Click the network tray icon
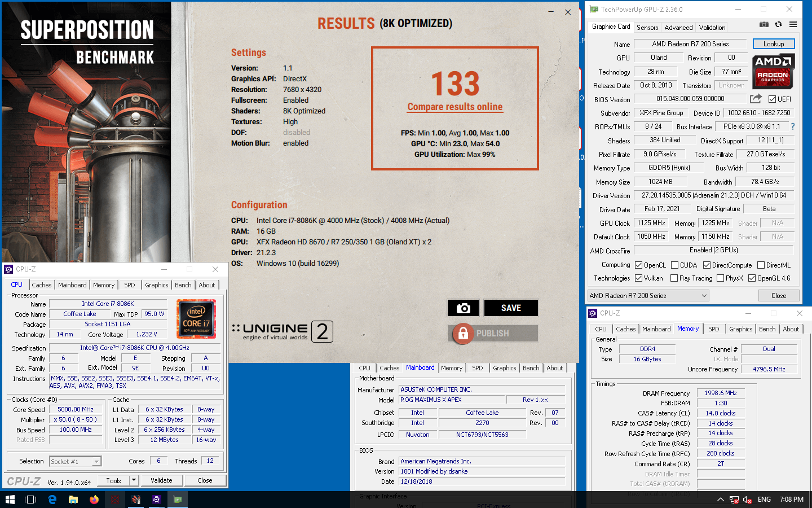The image size is (812, 508). [x=734, y=500]
